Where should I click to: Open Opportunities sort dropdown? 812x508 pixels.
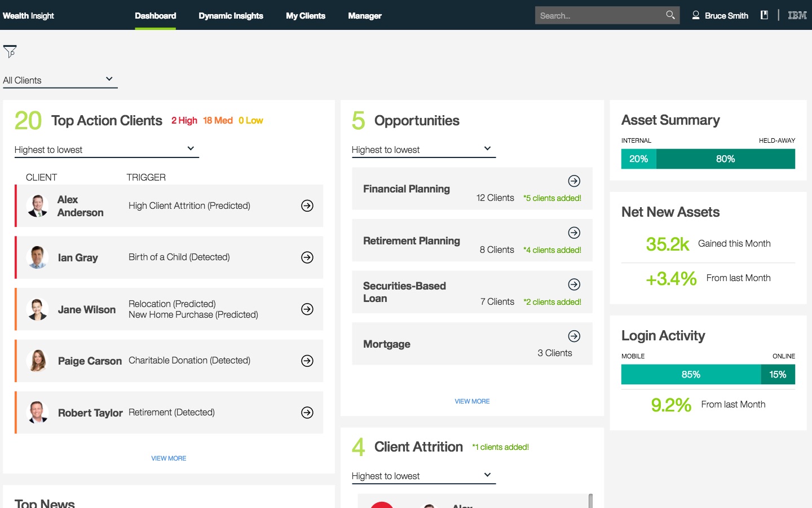[423, 150]
